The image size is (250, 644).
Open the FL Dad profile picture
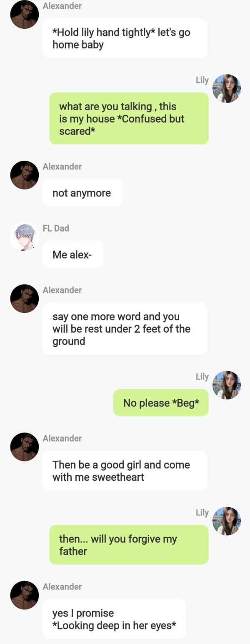pyautogui.click(x=24, y=237)
